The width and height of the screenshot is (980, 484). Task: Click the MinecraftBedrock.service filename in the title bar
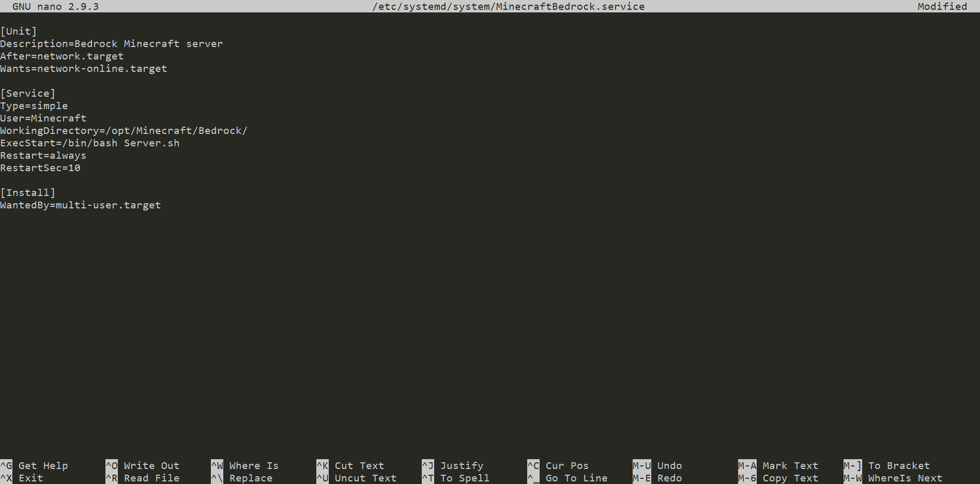tap(571, 6)
